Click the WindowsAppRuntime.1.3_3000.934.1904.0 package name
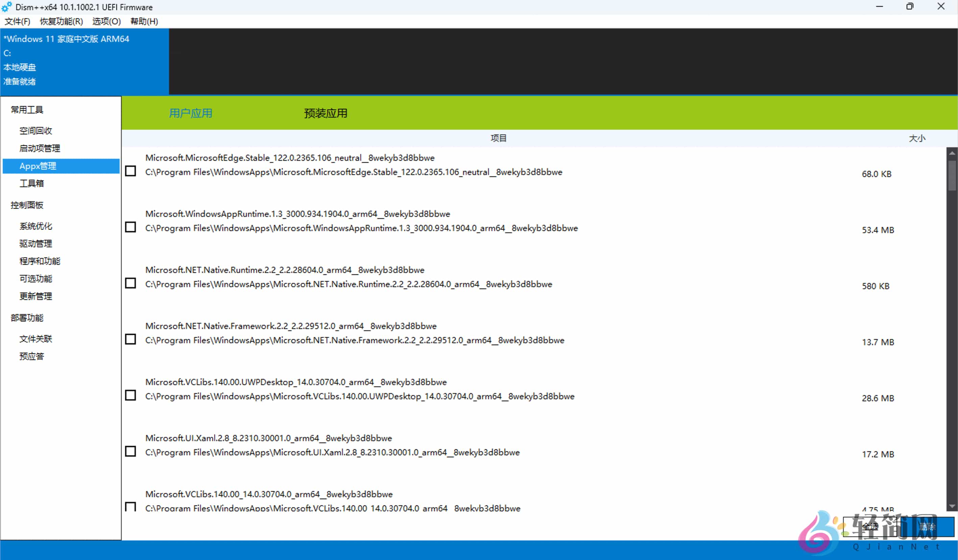958x560 pixels. (x=297, y=214)
